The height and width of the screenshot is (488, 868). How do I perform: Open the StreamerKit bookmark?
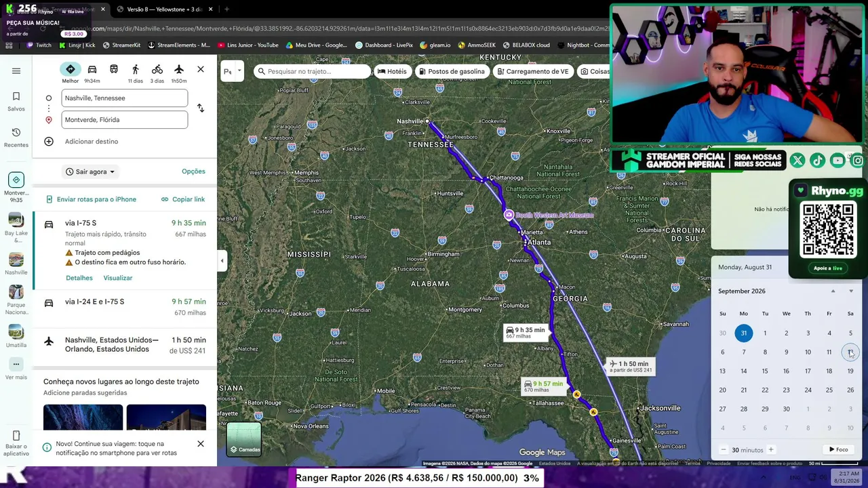[x=121, y=45]
